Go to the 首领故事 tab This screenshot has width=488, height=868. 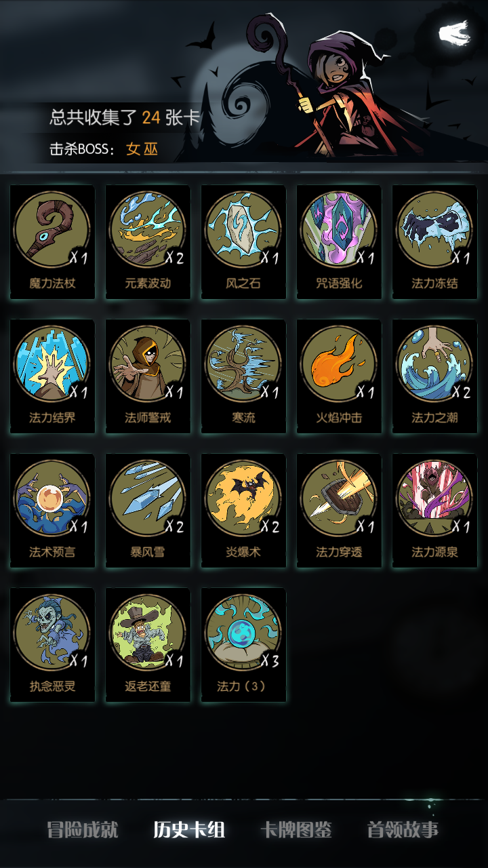[403, 829]
